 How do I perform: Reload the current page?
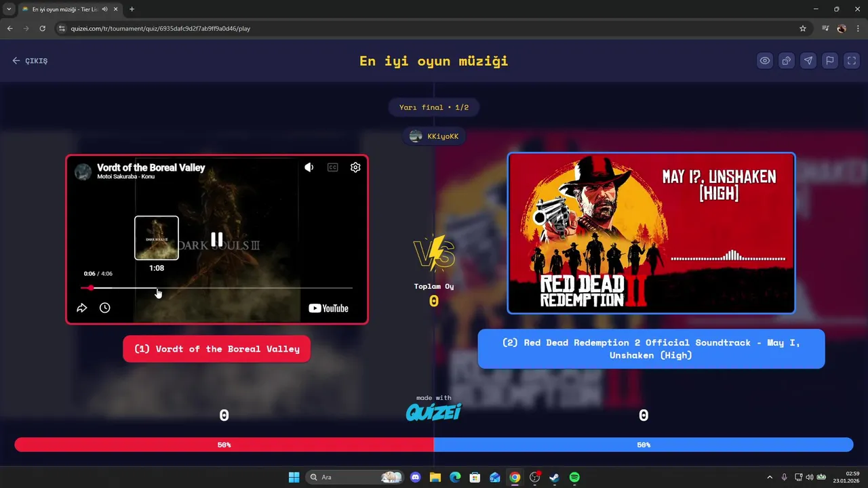pos(42,28)
